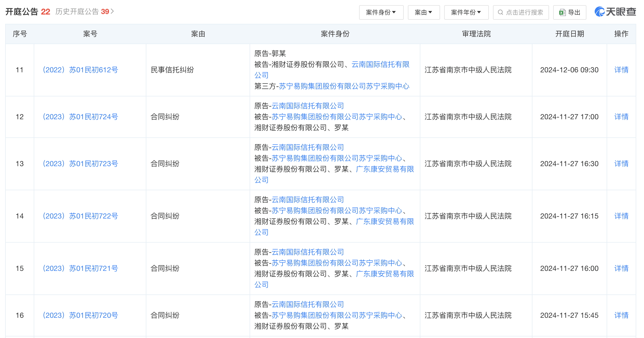Click the 案号 column header
Image resolution: width=644 pixels, height=338 pixels.
pyautogui.click(x=90, y=34)
